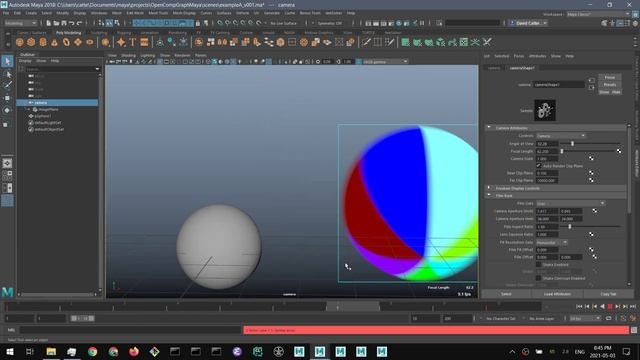Open the Windows menu in menu bar
Image resolution: width=640 pixels, height=360 pixels.
point(99,13)
